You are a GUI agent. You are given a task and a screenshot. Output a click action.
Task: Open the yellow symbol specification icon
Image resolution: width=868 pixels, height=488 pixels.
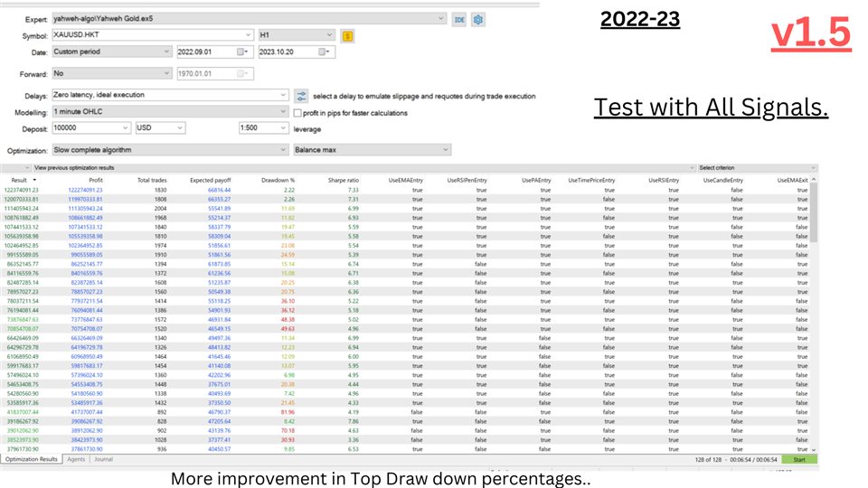pos(347,36)
